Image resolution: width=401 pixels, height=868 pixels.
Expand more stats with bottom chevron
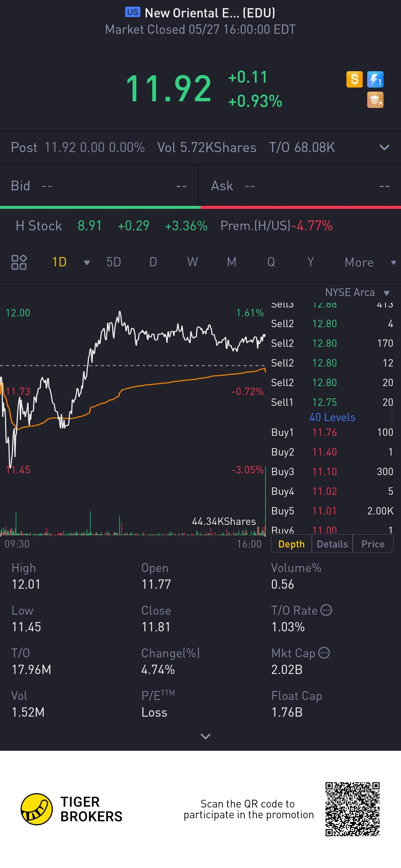pos(205,736)
